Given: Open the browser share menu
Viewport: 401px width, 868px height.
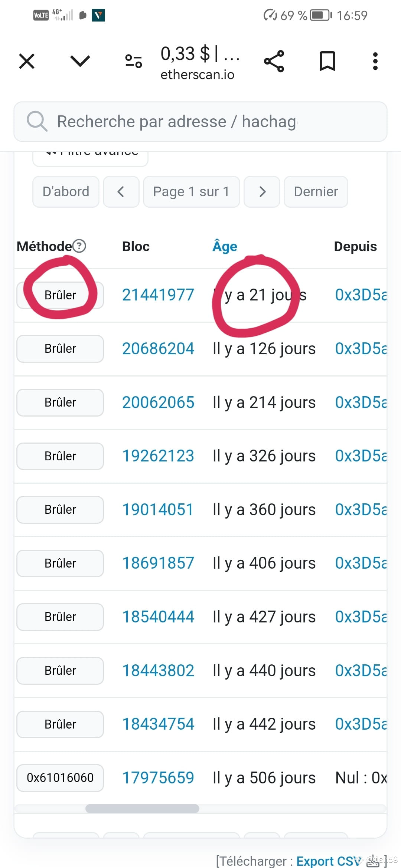Looking at the screenshot, I should coord(274,61).
